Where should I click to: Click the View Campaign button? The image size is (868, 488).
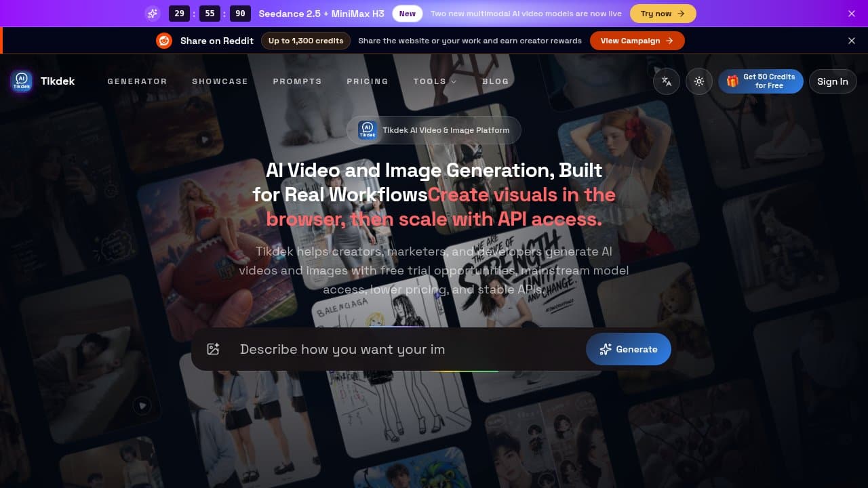637,41
